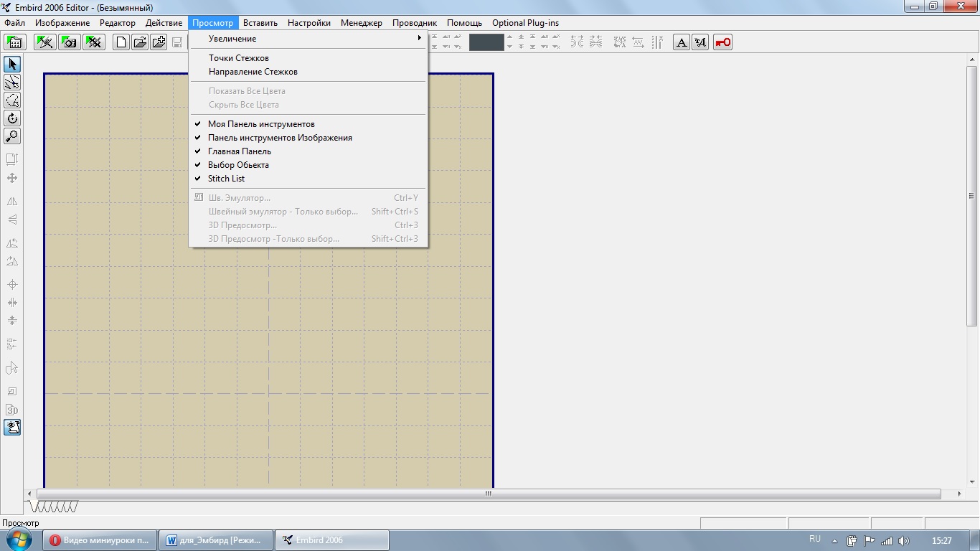The height and width of the screenshot is (551, 980).
Task: Disable the Главная Панель checkbox item
Action: 240,151
